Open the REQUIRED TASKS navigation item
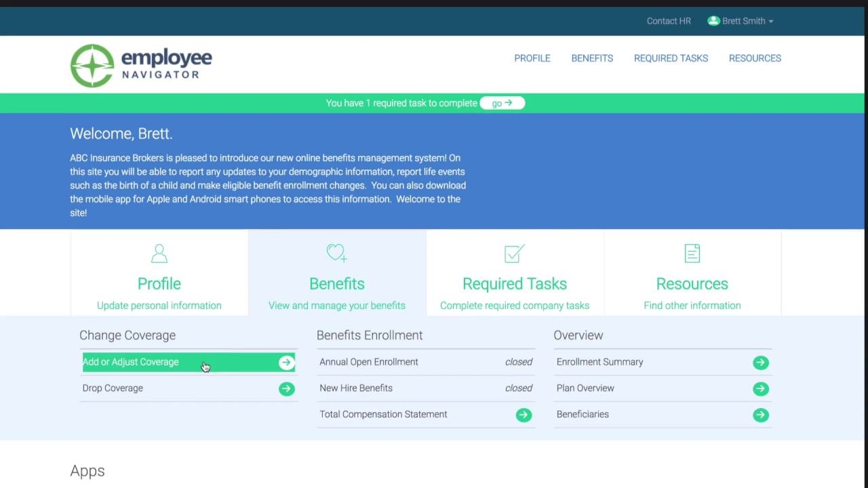Image resolution: width=868 pixels, height=488 pixels. 671,58
